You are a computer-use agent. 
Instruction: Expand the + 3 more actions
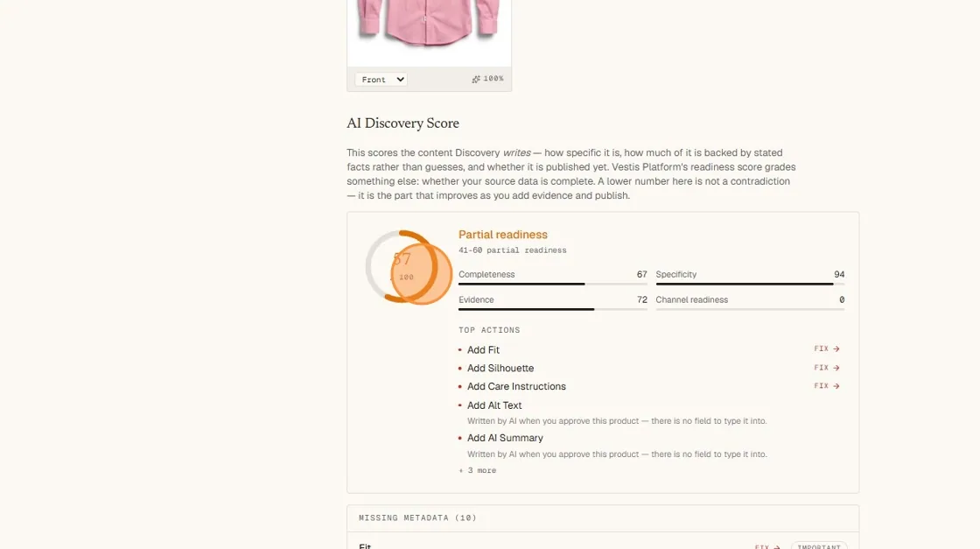(478, 470)
